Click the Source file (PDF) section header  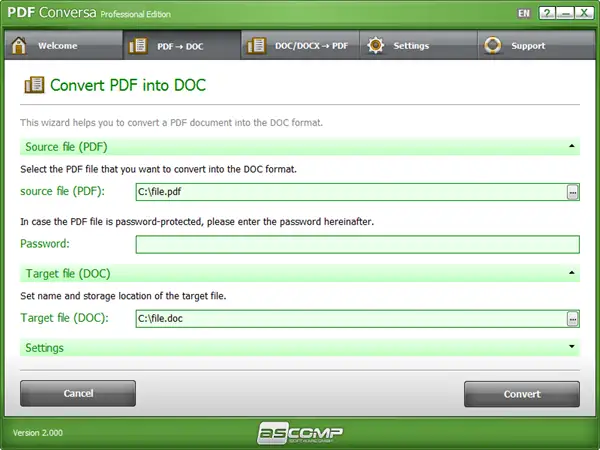(300, 147)
